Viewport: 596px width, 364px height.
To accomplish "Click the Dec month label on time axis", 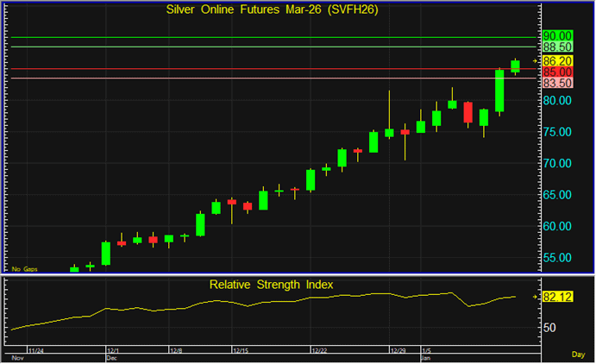I will coord(112,357).
